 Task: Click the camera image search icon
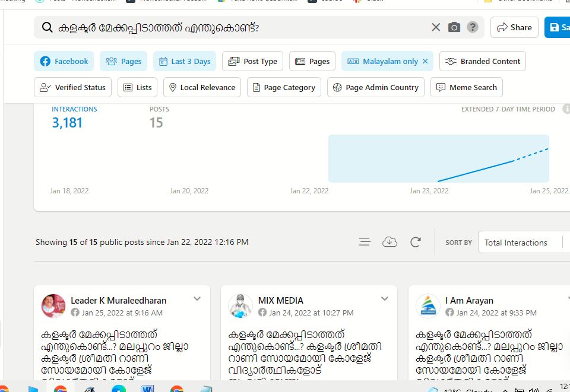coord(454,27)
